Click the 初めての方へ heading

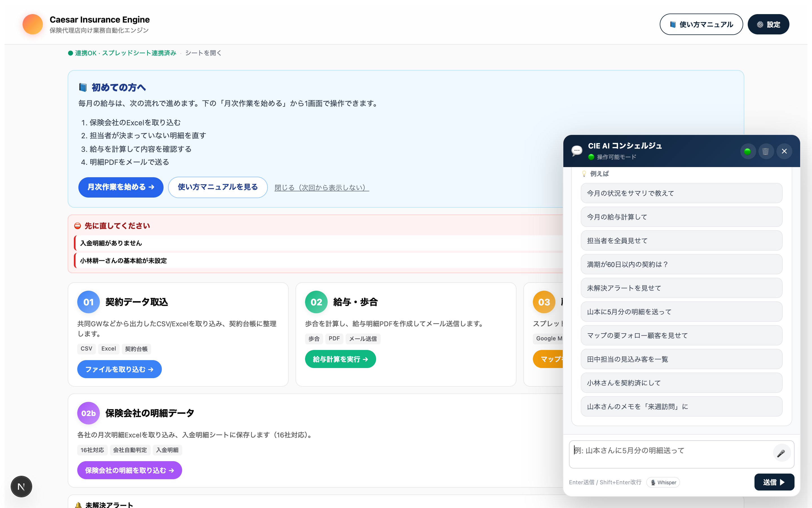tap(118, 87)
